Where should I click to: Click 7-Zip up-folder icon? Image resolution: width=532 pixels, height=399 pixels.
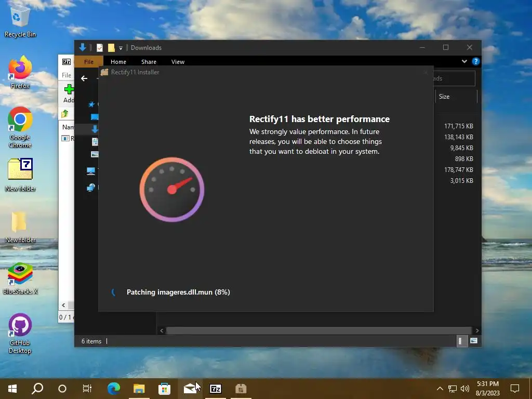tap(65, 114)
